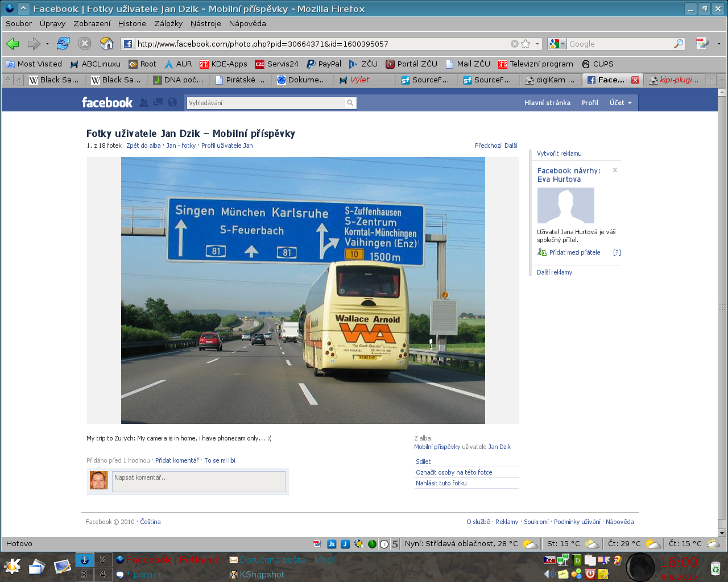Viewport: 728px width, 582px height.
Task: Switch to the DNA poč... tab
Action: coord(179,80)
